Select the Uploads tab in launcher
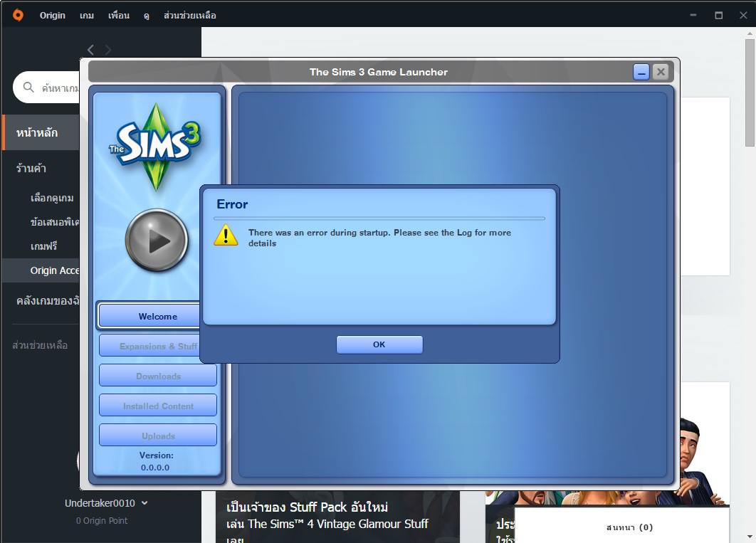 [x=158, y=436]
